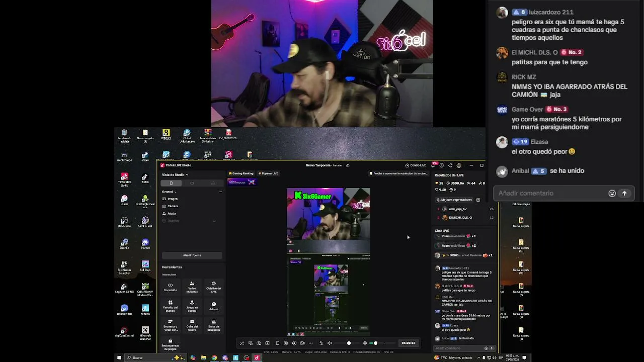Open the scene more options ellipsis
The width and height of the screenshot is (644, 362).
[220, 192]
